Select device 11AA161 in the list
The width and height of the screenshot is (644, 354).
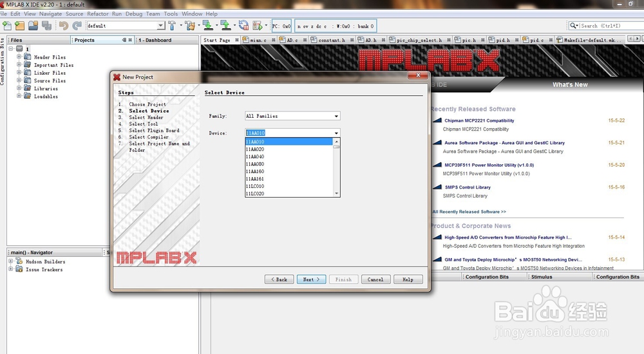pos(289,179)
